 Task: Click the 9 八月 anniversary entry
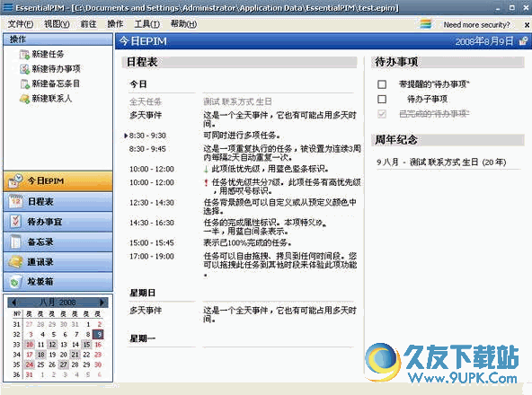[x=441, y=162]
